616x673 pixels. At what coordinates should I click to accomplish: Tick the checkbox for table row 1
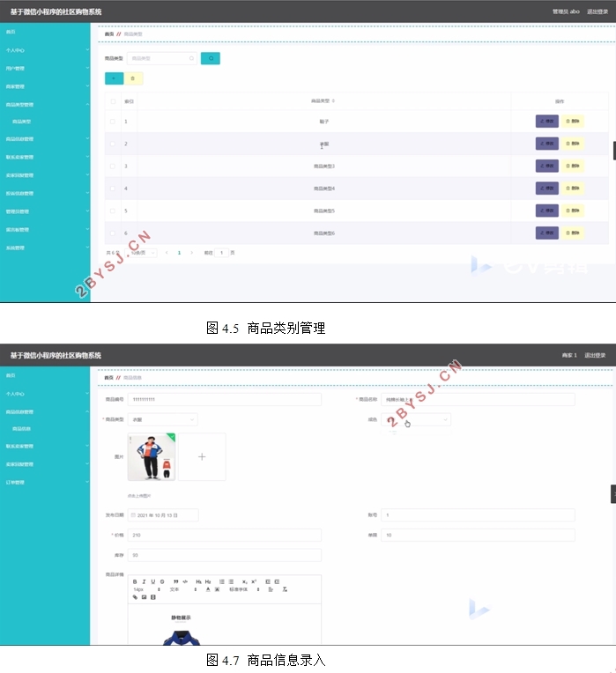[112, 121]
